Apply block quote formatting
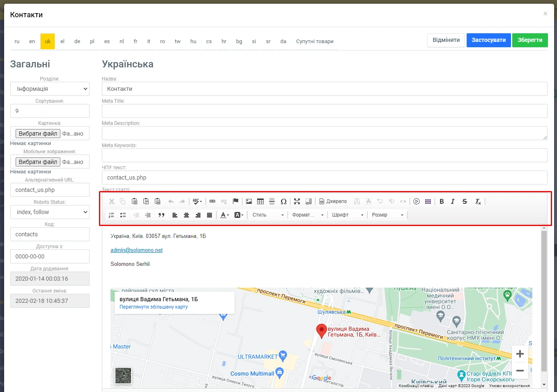The height and width of the screenshot is (392, 557). [161, 215]
